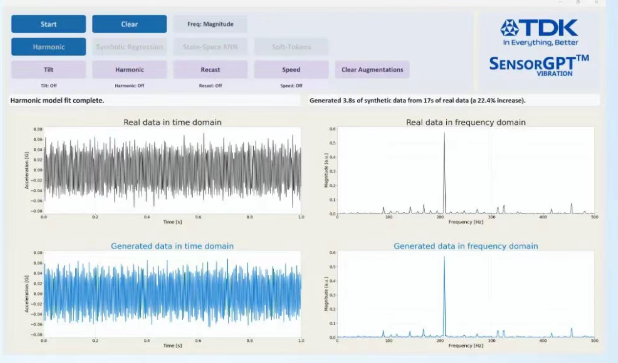618x363 pixels.
Task: Click the 'Tilt: Off' status label
Action: point(48,86)
